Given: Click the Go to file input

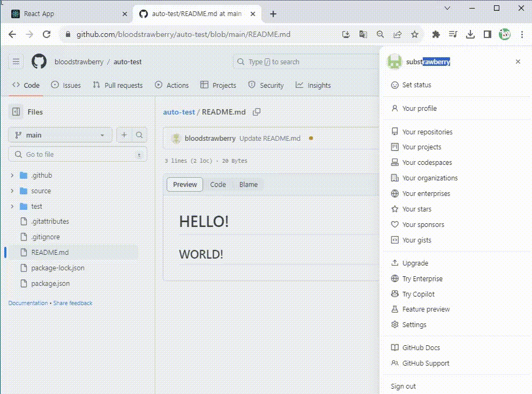Looking at the screenshot, I should [x=78, y=154].
